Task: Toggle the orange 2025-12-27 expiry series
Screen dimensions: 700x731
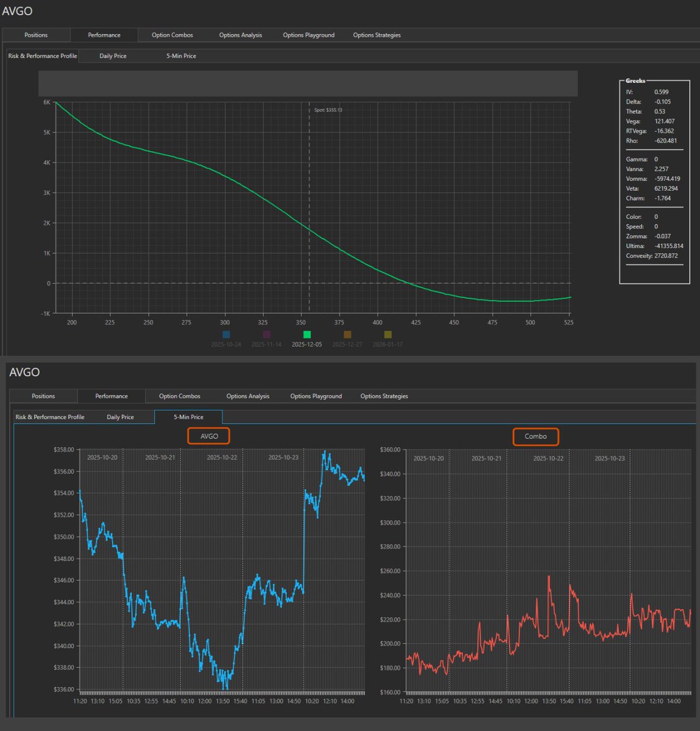Action: pyautogui.click(x=347, y=334)
